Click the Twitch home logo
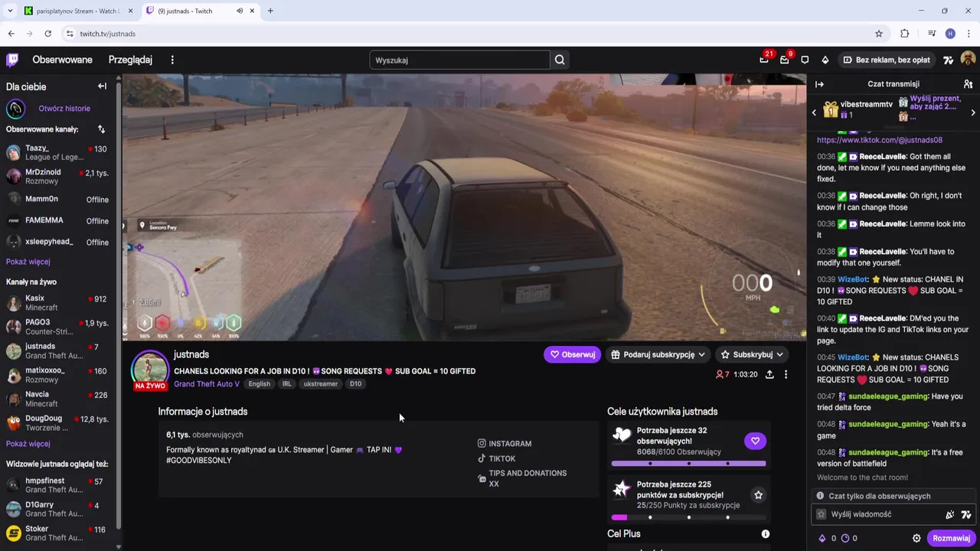The image size is (980, 551). pos(12,60)
